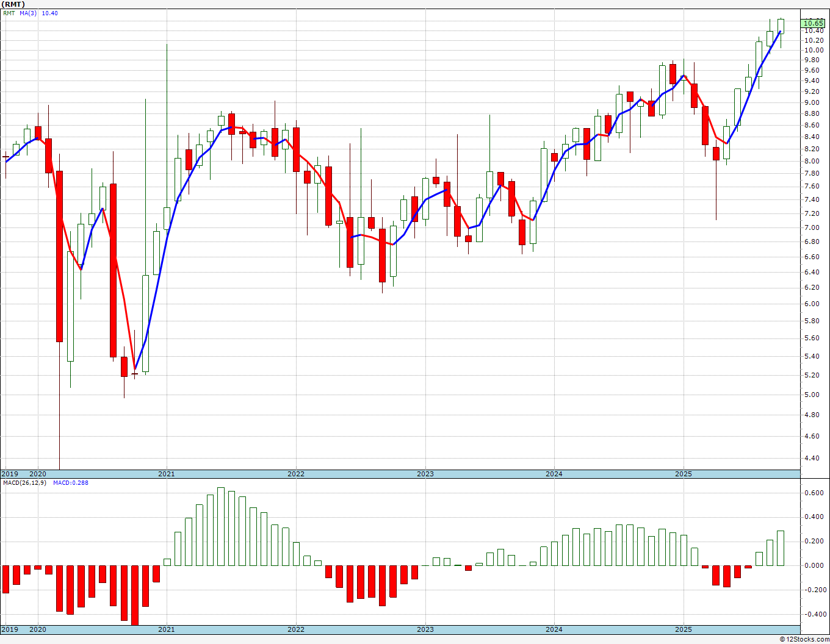Click "2019" on the price chart time axis
The height and width of the screenshot is (644, 830).
[9, 474]
